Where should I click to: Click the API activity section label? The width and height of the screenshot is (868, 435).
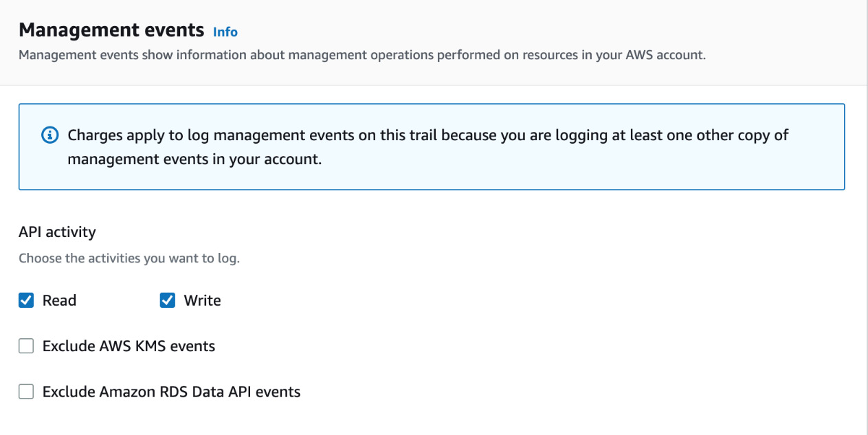tap(57, 232)
